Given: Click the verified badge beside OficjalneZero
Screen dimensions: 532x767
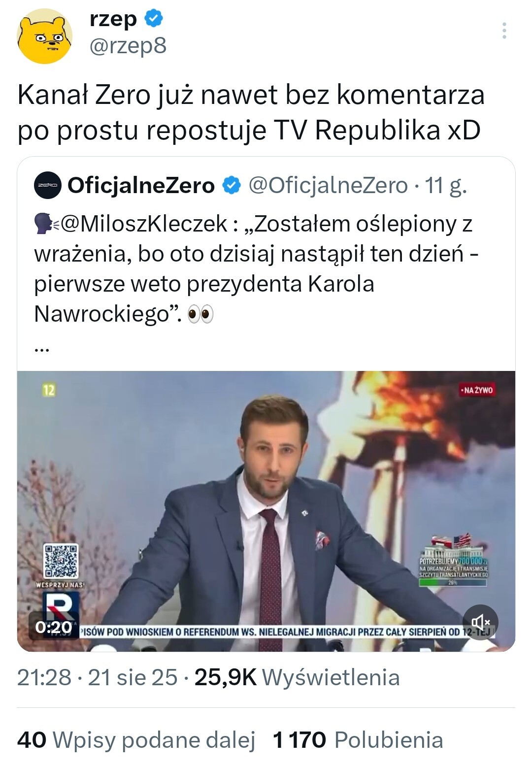Looking at the screenshot, I should tap(232, 186).
